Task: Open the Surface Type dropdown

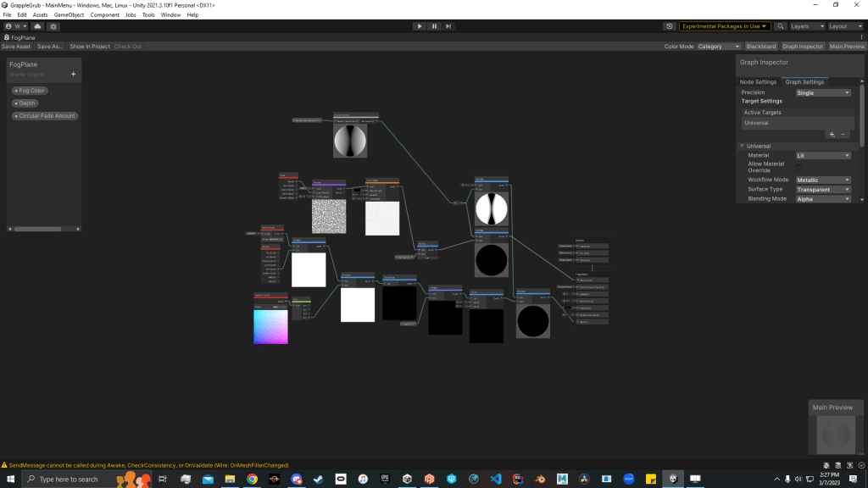Action: click(822, 190)
